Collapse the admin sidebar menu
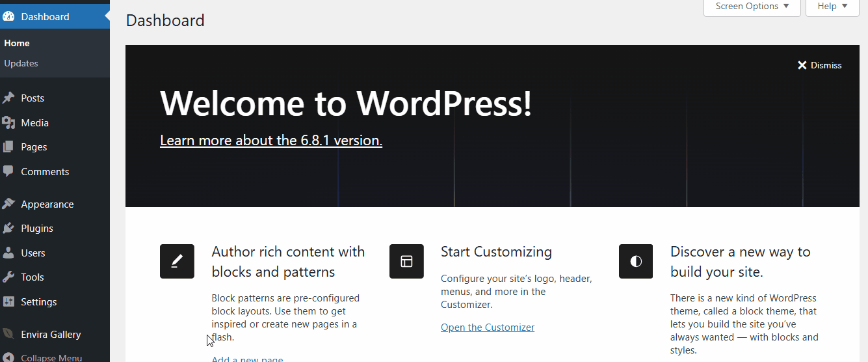Viewport: 868px width, 362px height. coord(51,357)
